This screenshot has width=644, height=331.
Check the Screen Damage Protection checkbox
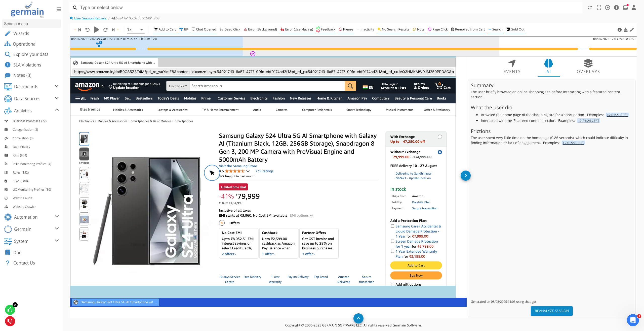(x=392, y=241)
